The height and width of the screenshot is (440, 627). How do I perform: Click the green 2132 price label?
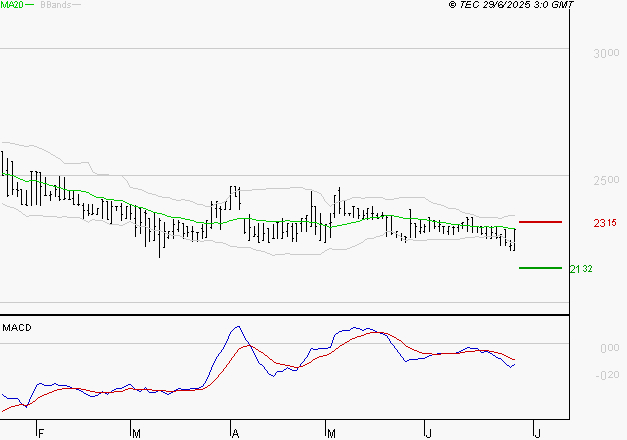(582, 269)
